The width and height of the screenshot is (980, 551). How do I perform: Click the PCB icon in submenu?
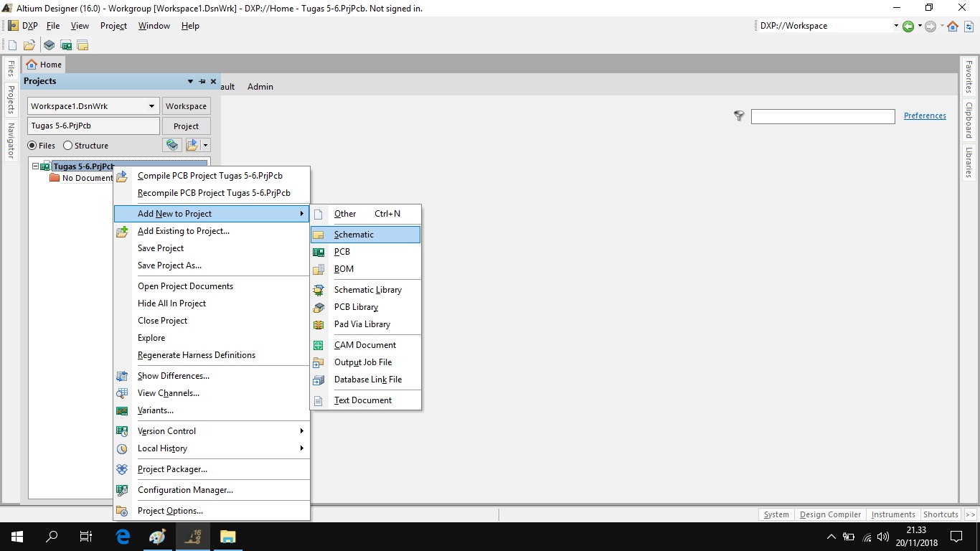coord(319,252)
